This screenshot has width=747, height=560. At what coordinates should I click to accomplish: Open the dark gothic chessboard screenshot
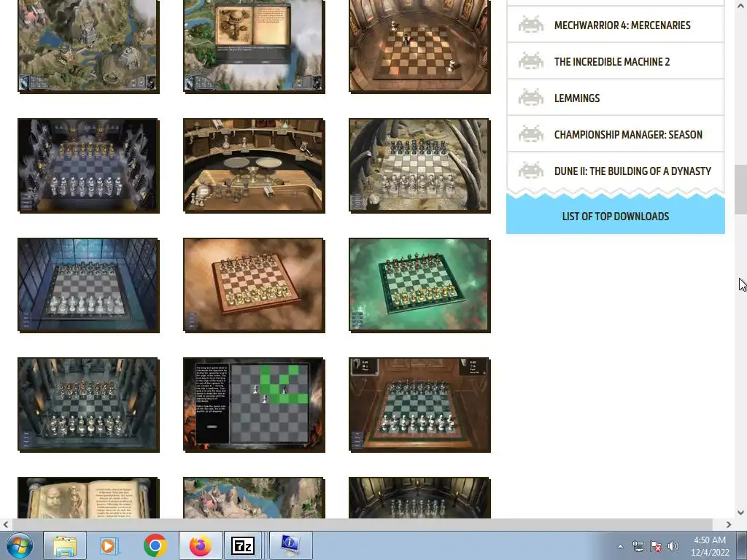[88, 166]
